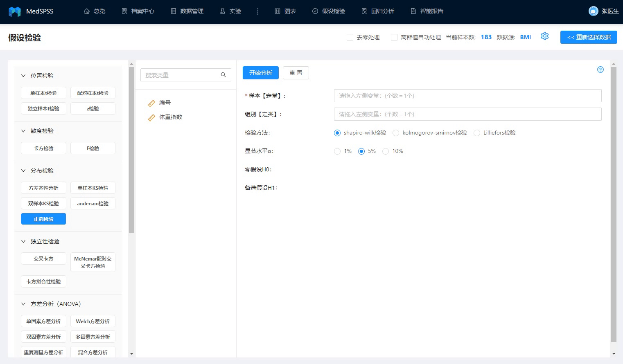Select the z检验 test
623x364 pixels.
coord(93,108)
